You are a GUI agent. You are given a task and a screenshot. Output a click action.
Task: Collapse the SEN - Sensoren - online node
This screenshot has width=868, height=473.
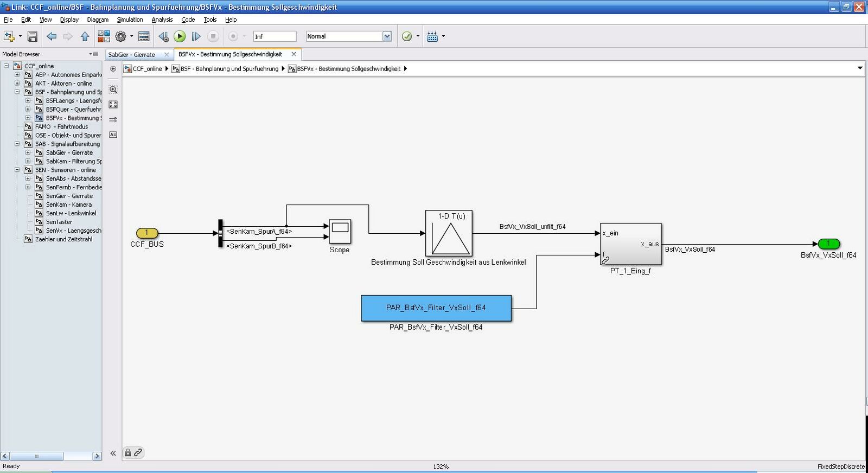click(x=17, y=170)
